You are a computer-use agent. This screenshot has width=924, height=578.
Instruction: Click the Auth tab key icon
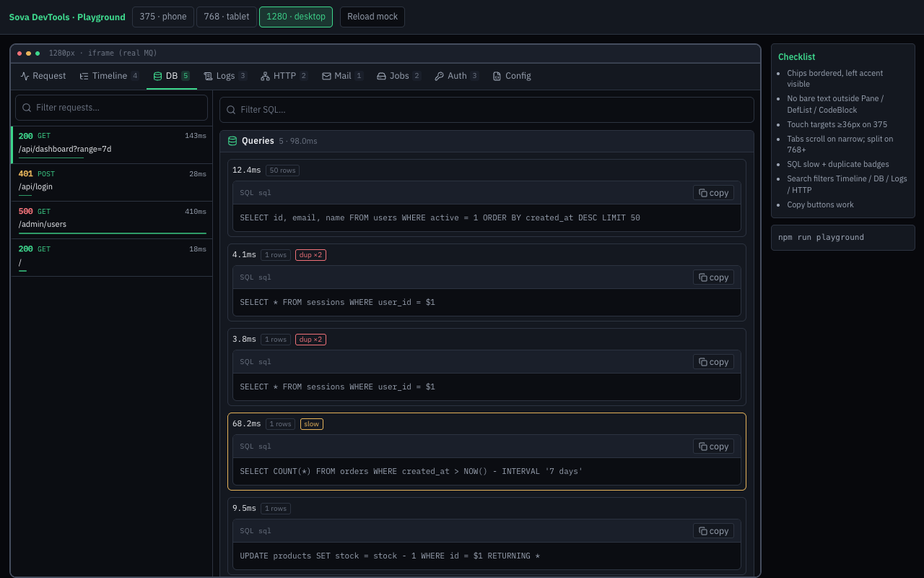click(x=440, y=76)
